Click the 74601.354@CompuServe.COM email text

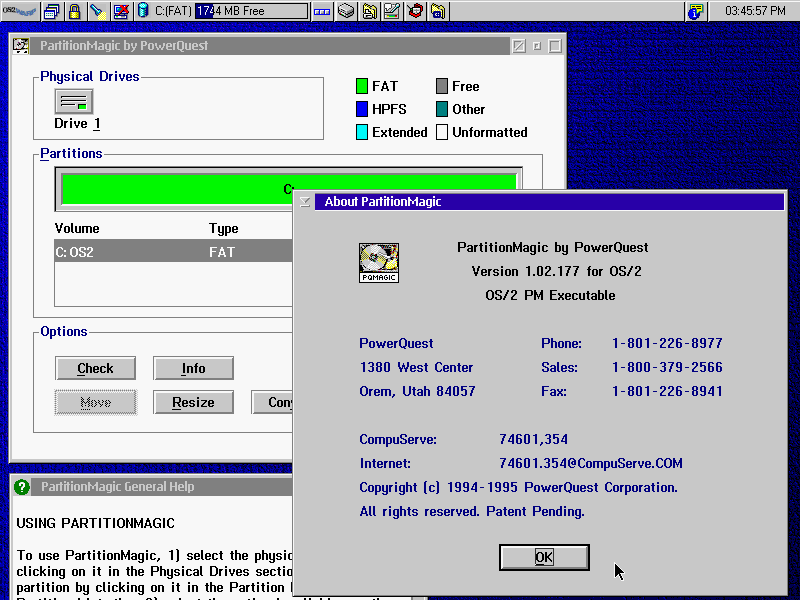tap(591, 463)
